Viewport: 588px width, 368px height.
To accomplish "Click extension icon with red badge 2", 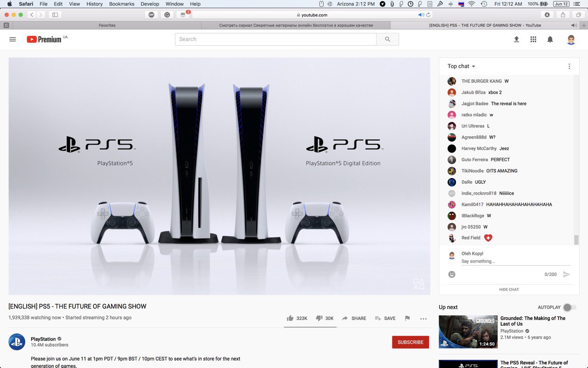I will click(183, 15).
